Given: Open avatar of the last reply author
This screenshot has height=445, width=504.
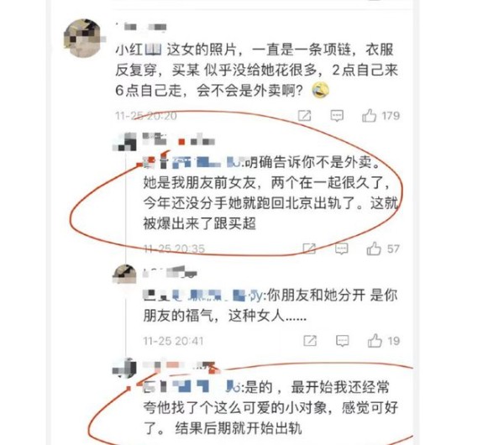Looking at the screenshot, I should pyautogui.click(x=124, y=368).
